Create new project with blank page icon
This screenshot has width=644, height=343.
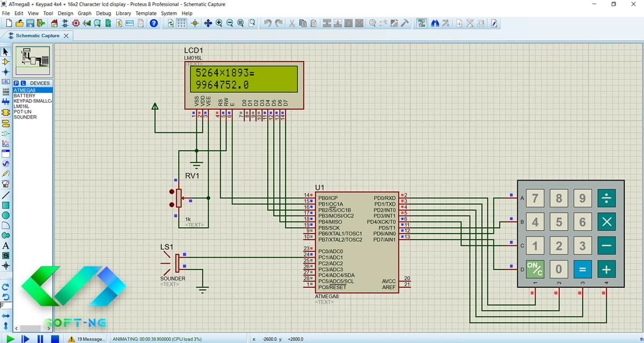[10, 23]
